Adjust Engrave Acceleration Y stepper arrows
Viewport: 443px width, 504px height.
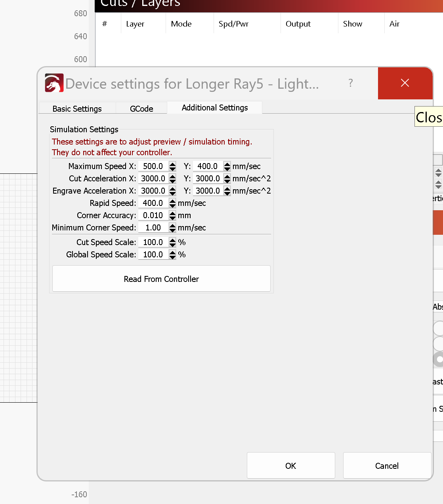pos(227,191)
